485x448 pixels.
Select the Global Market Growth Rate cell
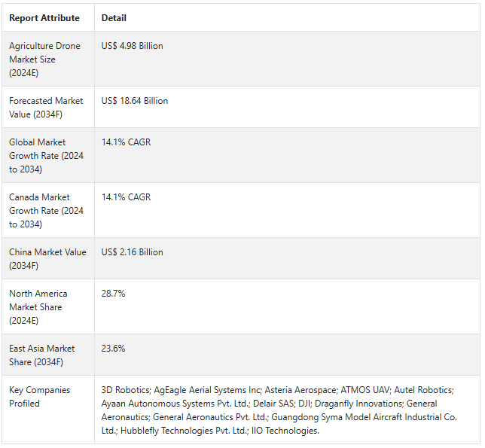pyautogui.click(x=46, y=156)
